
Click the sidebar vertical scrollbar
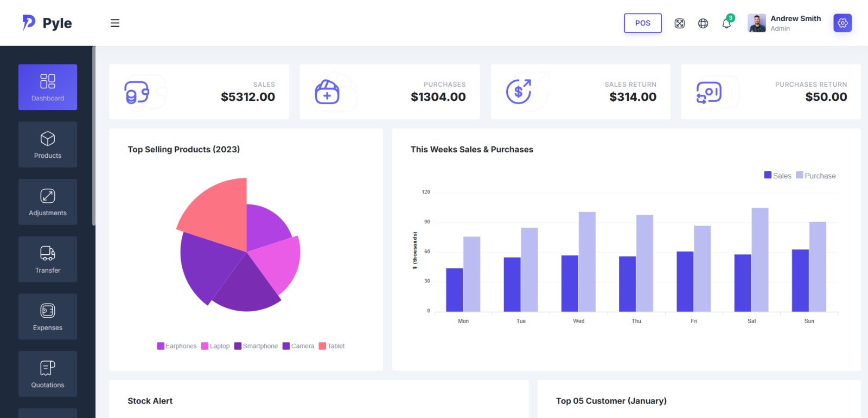pyautogui.click(x=94, y=136)
